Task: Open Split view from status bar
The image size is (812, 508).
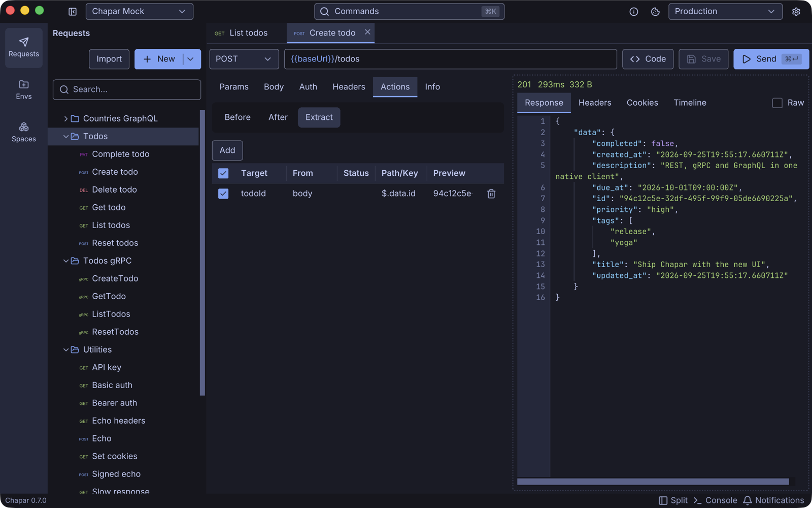Action: (x=673, y=500)
